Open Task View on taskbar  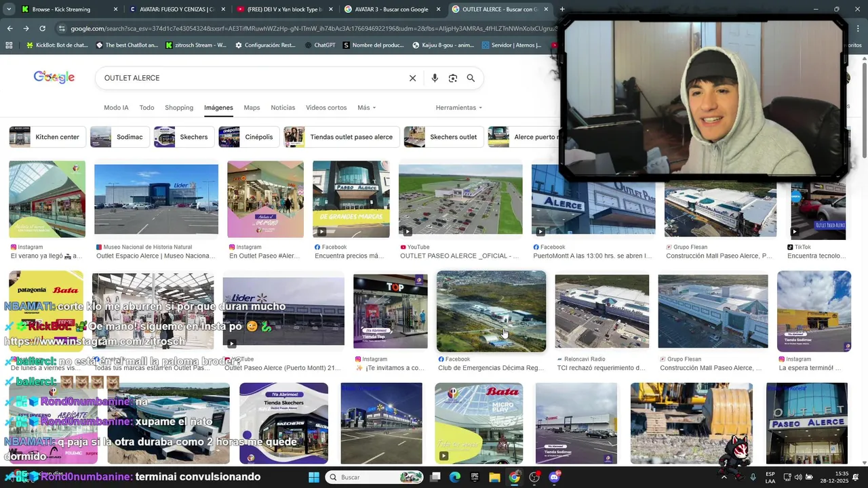pyautogui.click(x=435, y=477)
